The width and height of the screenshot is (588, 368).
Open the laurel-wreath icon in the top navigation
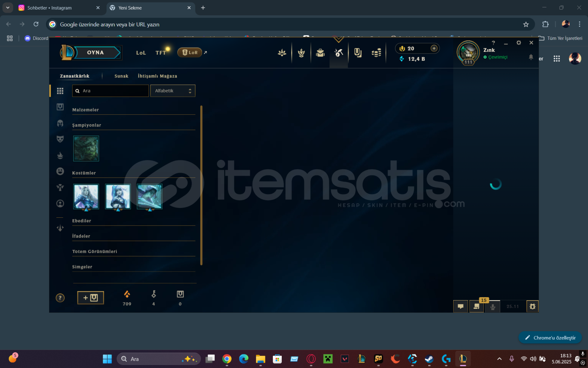[301, 53]
